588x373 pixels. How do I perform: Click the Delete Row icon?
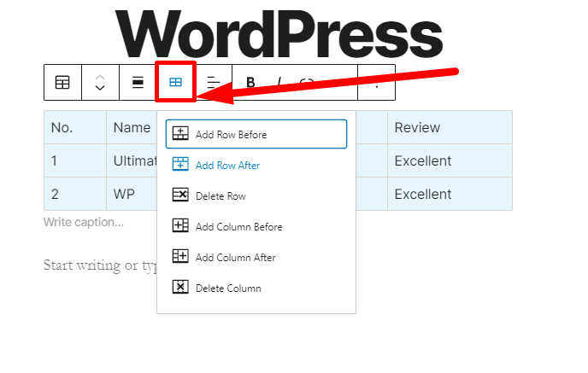click(x=180, y=195)
